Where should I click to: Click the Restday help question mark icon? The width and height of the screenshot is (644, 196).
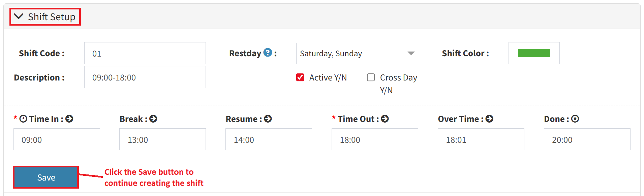click(x=268, y=53)
